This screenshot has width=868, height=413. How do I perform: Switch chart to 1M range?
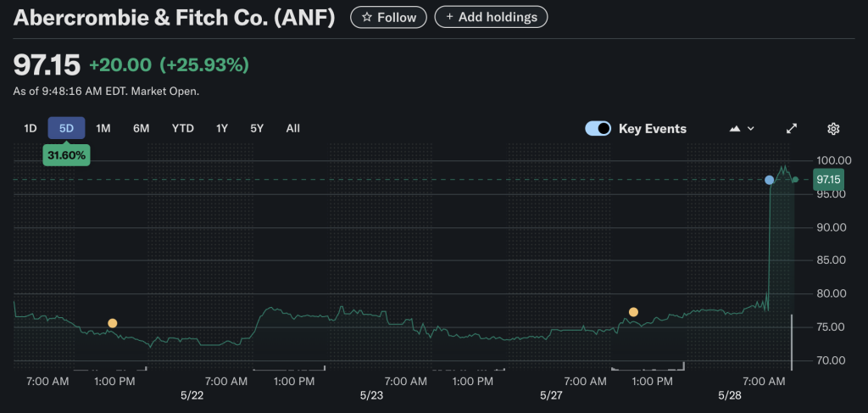[103, 128]
